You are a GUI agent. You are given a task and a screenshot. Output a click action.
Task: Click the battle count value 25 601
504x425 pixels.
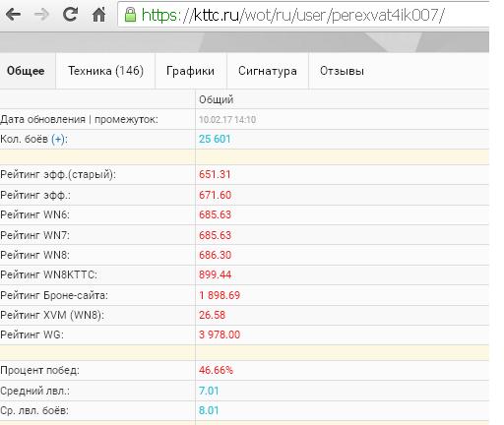pos(215,139)
